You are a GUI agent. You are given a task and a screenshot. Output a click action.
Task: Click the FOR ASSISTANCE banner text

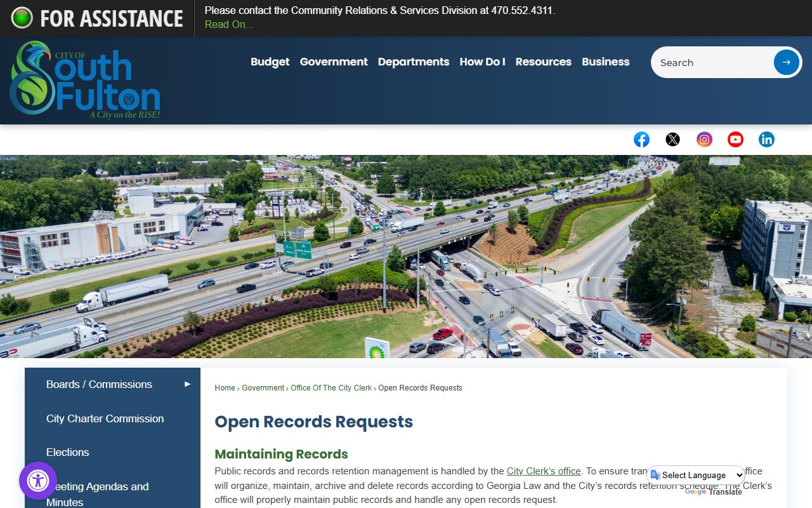(x=112, y=18)
